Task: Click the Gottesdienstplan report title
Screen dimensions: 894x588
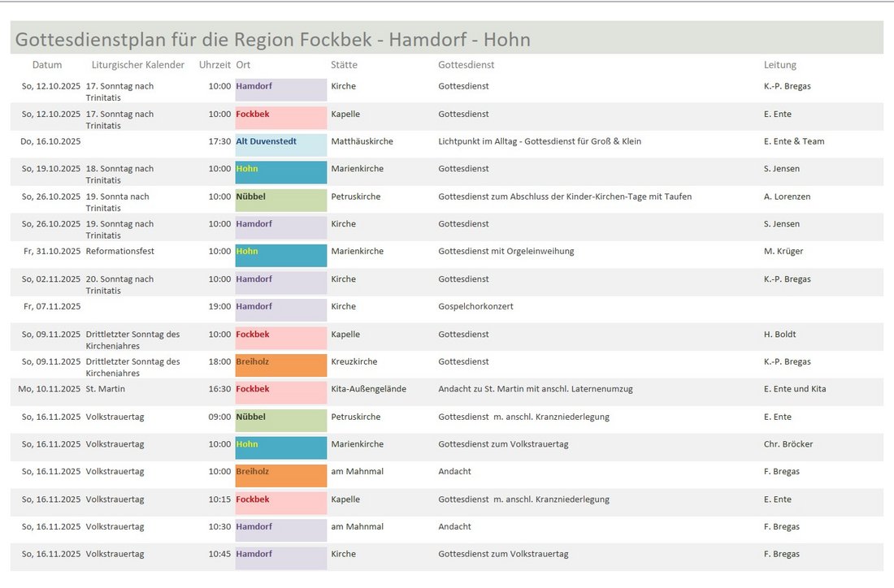Action: pos(272,40)
